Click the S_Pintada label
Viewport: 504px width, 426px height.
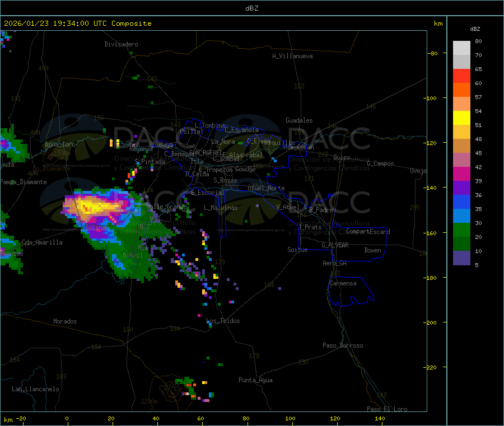coord(150,162)
